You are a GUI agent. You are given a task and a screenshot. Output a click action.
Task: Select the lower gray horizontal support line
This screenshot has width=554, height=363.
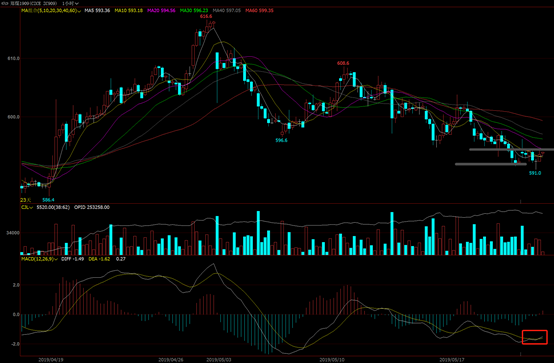[491, 164]
